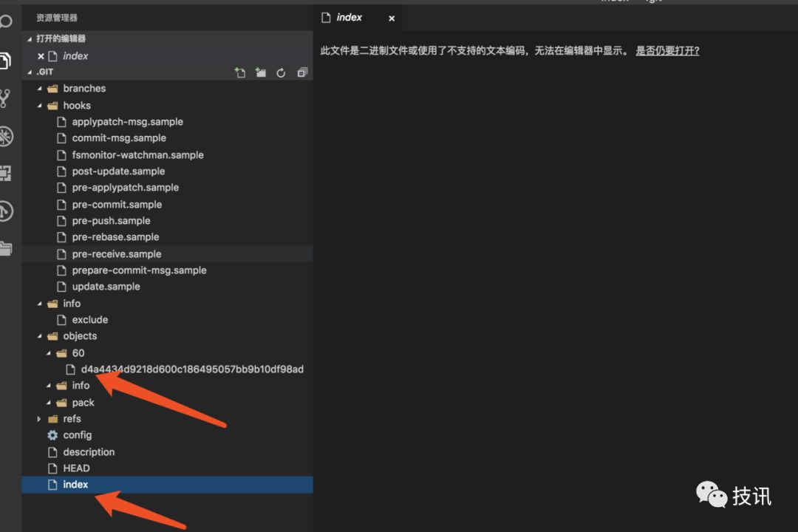Click the Refresh explorer icon
798x532 pixels.
coord(281,73)
